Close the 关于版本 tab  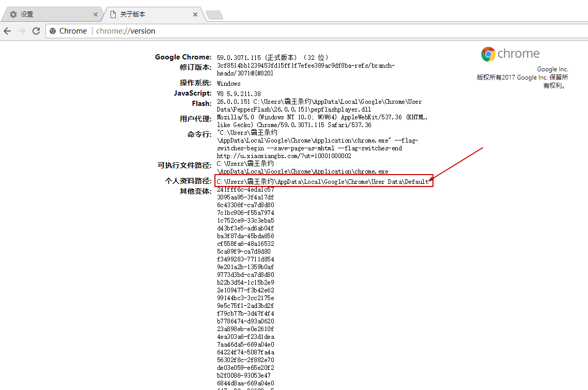[195, 14]
